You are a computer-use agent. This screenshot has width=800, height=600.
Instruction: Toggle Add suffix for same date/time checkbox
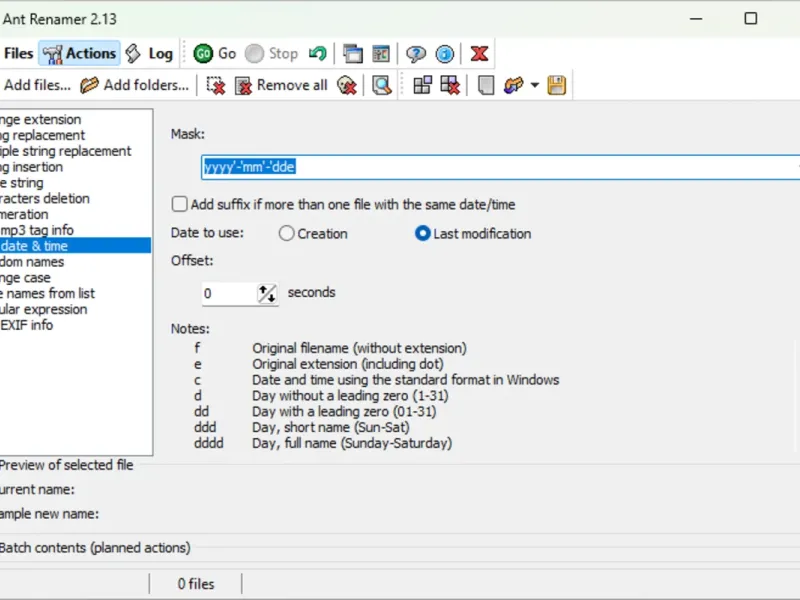(179, 205)
